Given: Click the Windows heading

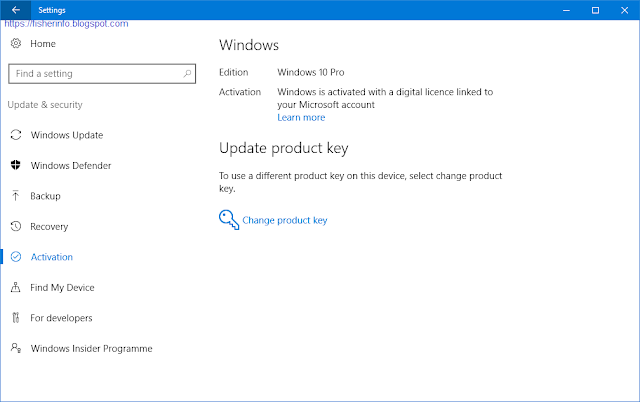Looking at the screenshot, I should click(x=249, y=45).
